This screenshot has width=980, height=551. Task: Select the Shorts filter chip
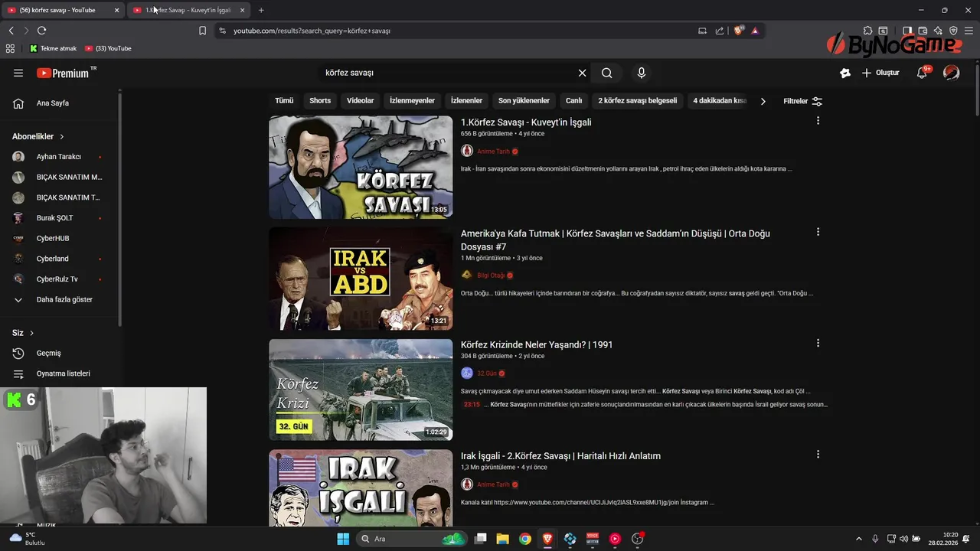[320, 101]
